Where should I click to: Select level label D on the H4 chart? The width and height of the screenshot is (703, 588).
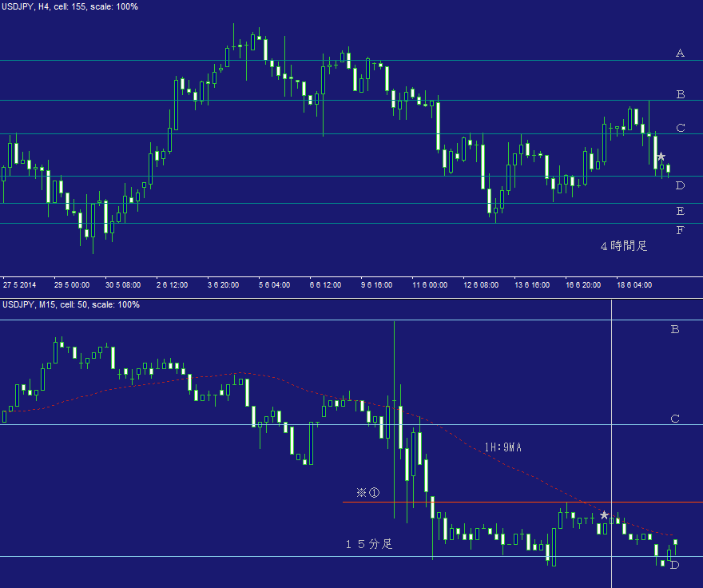680,185
